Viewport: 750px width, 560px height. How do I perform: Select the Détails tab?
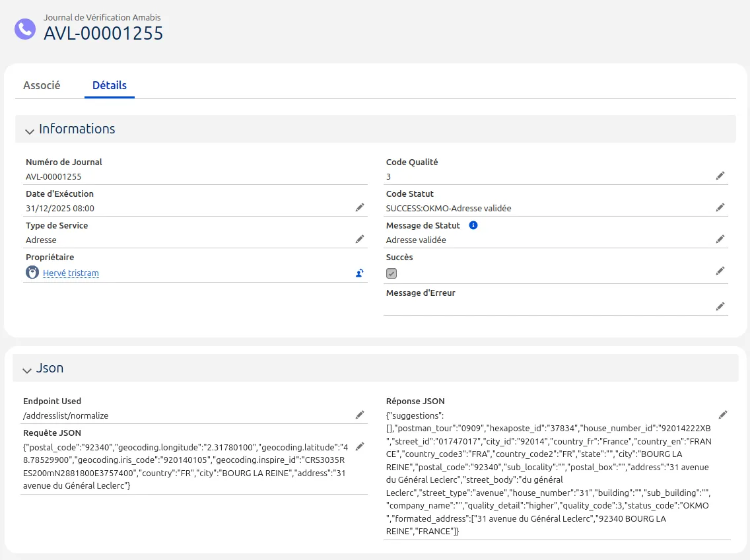point(110,85)
